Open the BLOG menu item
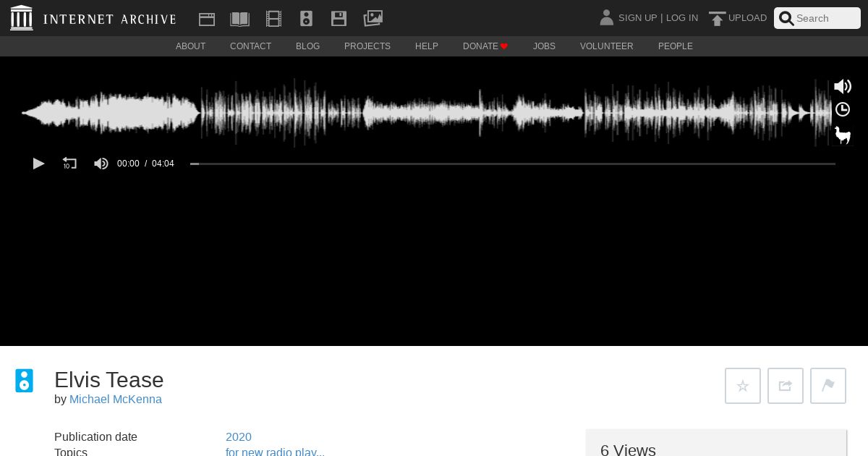The image size is (868, 456). click(307, 46)
